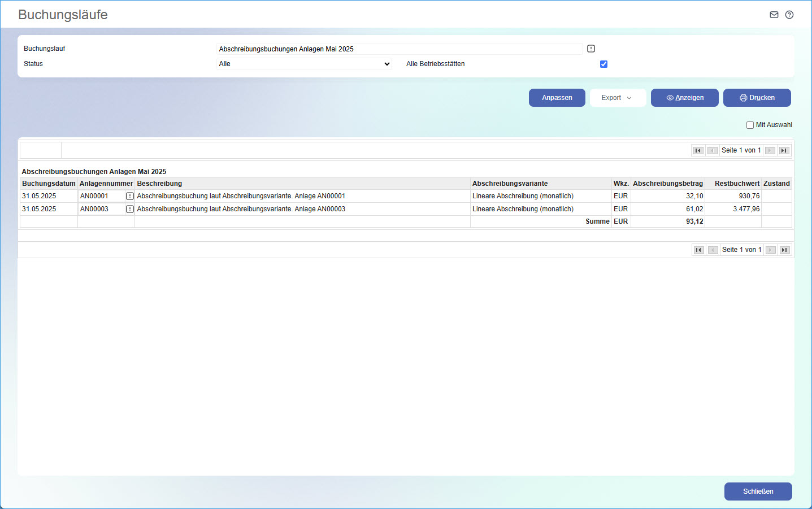Click the Anpassen button
This screenshot has width=812, height=509.
pyautogui.click(x=557, y=98)
